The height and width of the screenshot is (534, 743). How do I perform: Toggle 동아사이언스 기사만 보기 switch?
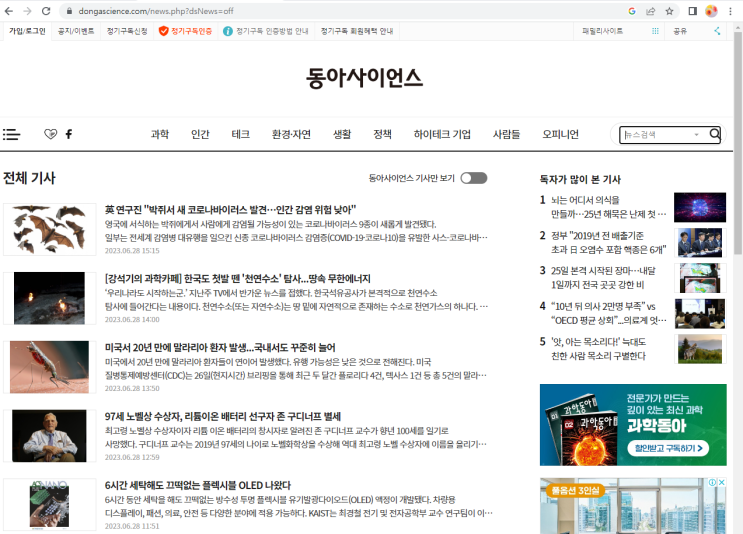[474, 178]
